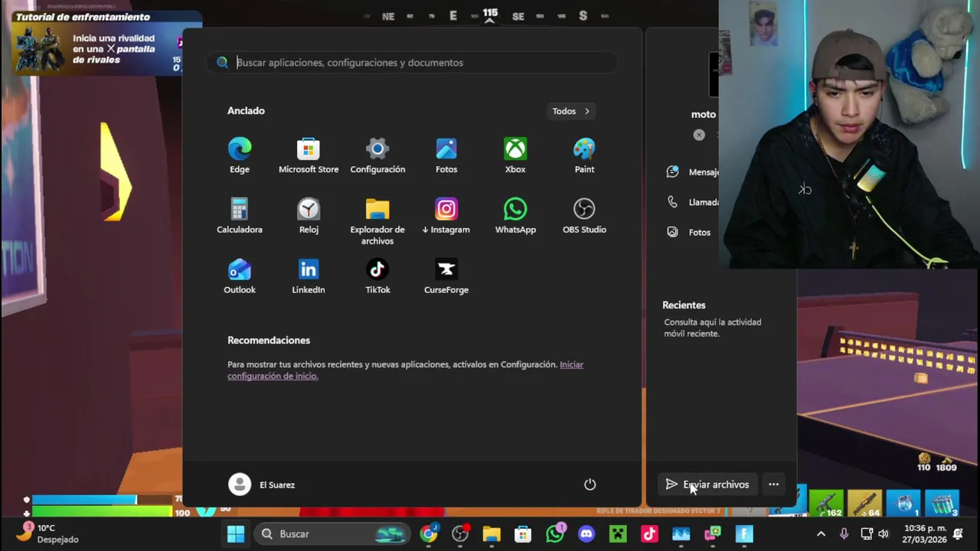Screen dimensions: 980x551
Task: Launch the Reloj clock app
Action: [309, 216]
